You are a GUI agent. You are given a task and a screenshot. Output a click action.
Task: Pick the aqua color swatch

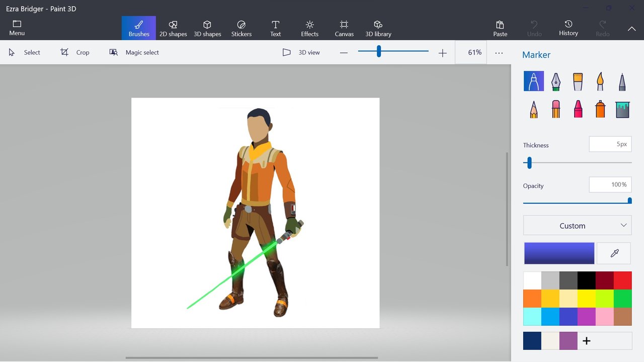[x=532, y=317]
